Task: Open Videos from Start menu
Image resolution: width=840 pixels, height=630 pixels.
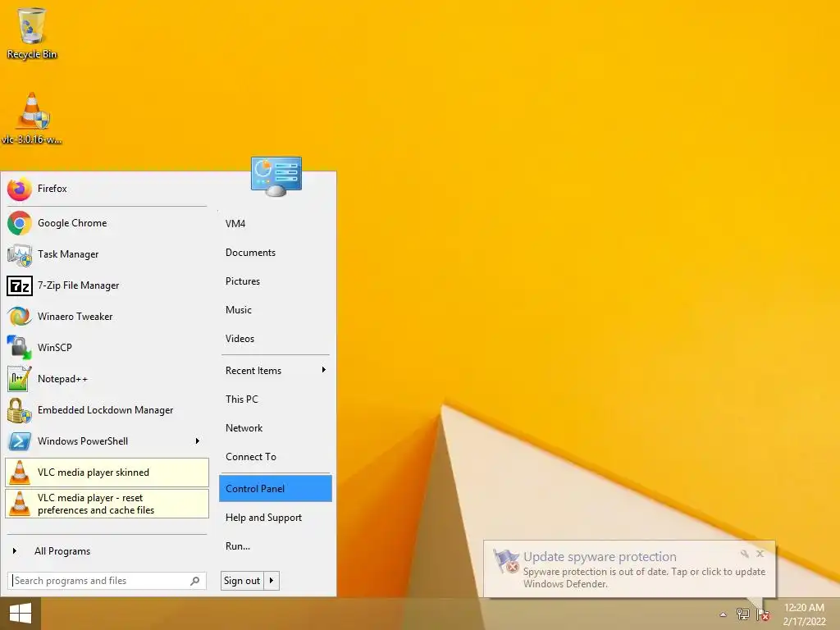Action: coord(276,339)
